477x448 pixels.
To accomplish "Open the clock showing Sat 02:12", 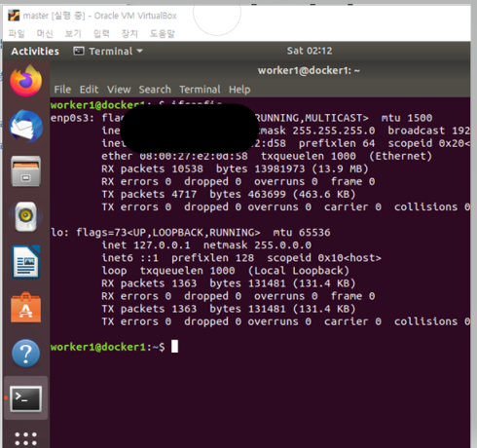I will [x=310, y=51].
